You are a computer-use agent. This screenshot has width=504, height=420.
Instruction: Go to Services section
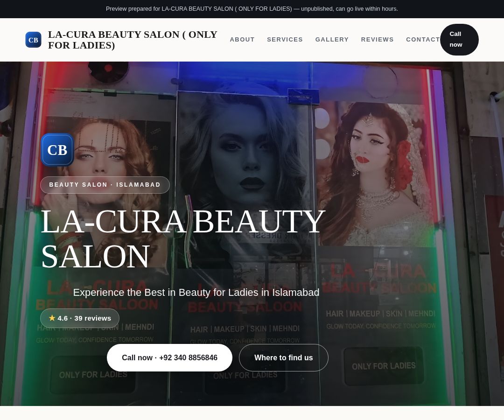coord(285,40)
